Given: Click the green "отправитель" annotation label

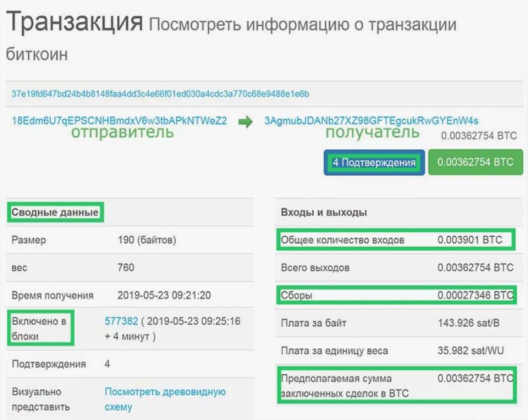Looking at the screenshot, I should pos(122,133).
